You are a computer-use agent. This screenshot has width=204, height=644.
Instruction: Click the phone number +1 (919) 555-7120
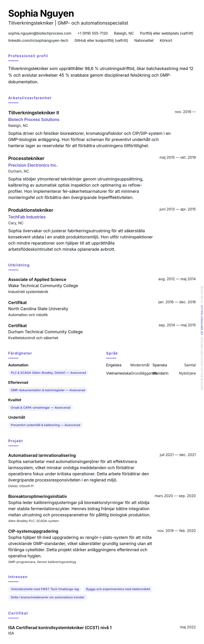click(x=92, y=33)
